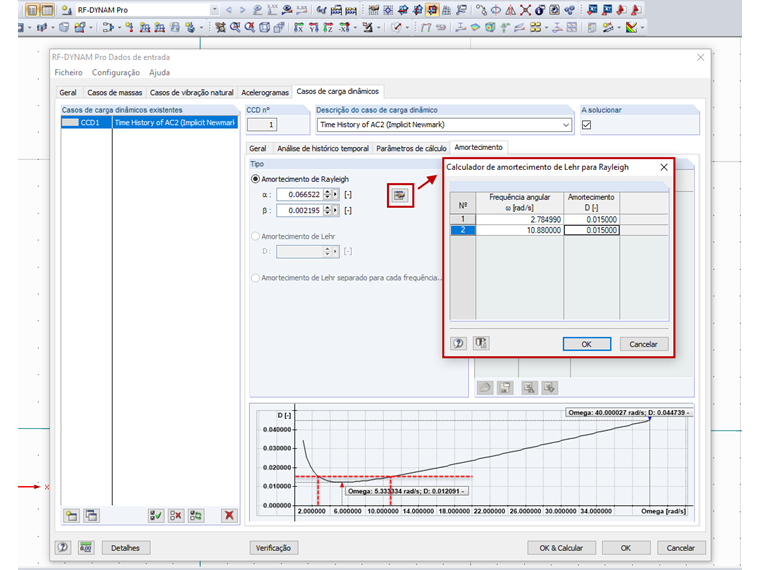
Task: Delete dynamic load case red X icon
Action: 229,516
